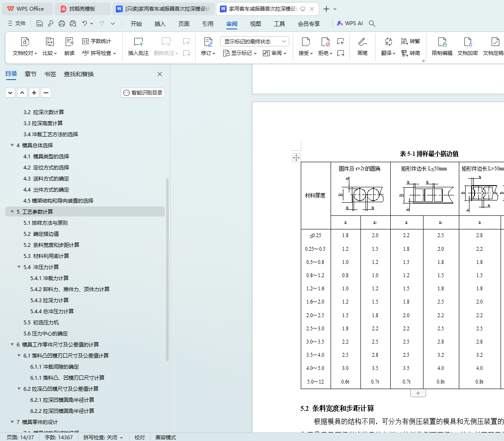Switch to the 章节 navigation tab
This screenshot has width=504, height=441.
point(31,74)
